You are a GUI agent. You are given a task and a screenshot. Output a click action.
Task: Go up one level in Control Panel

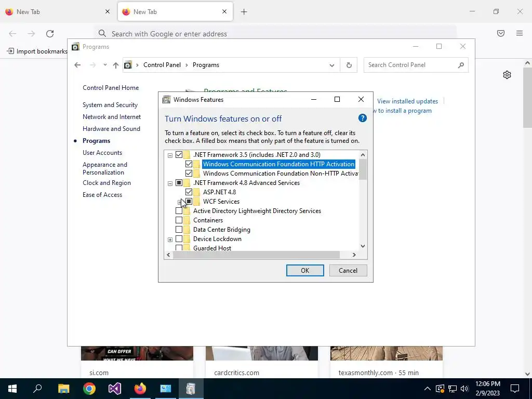coord(116,65)
